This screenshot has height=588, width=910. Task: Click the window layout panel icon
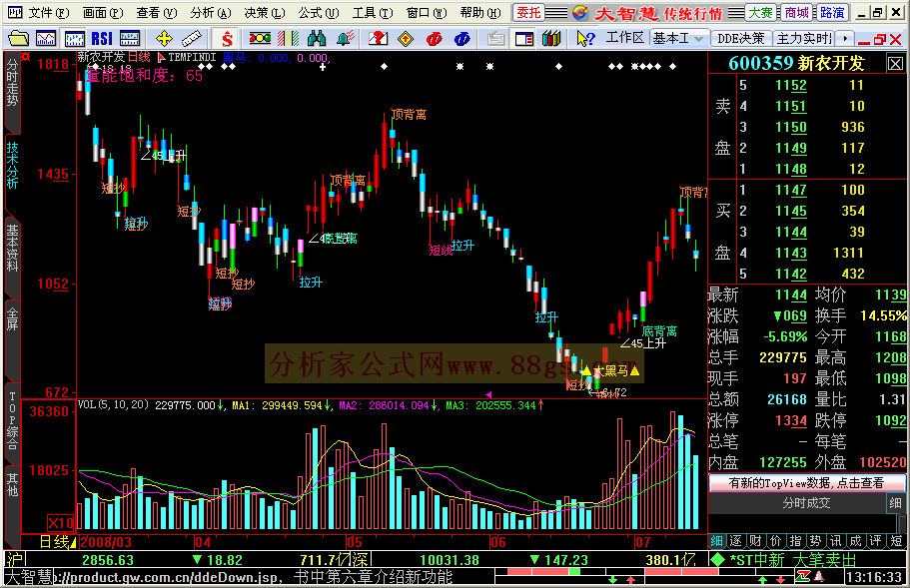524,39
